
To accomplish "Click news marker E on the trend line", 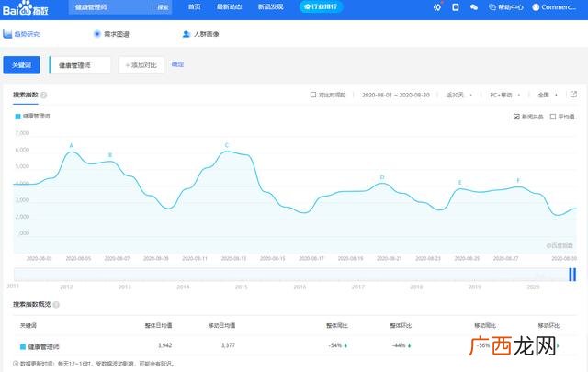I will point(459,183).
